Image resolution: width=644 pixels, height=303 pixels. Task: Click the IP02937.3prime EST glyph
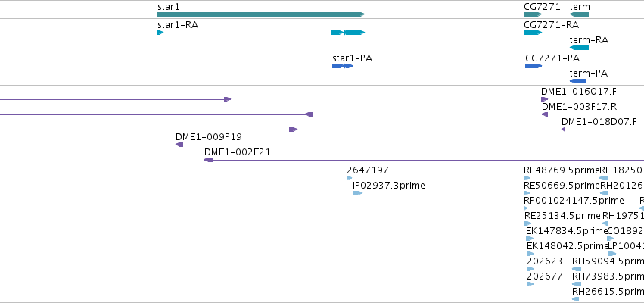(357, 193)
